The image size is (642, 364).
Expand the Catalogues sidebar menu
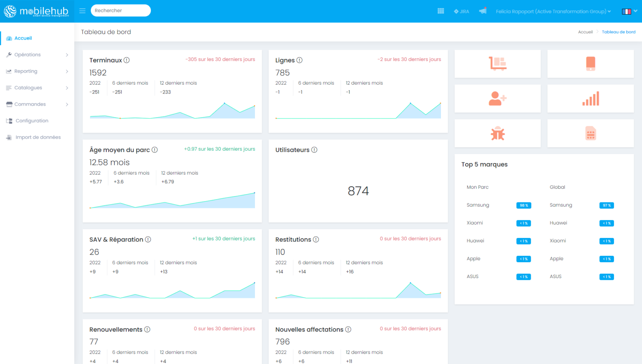[37, 88]
